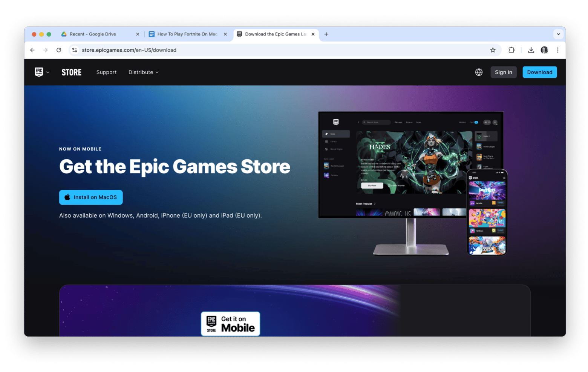This screenshot has width=588, height=372.
Task: Reload the current page
Action: tap(59, 50)
